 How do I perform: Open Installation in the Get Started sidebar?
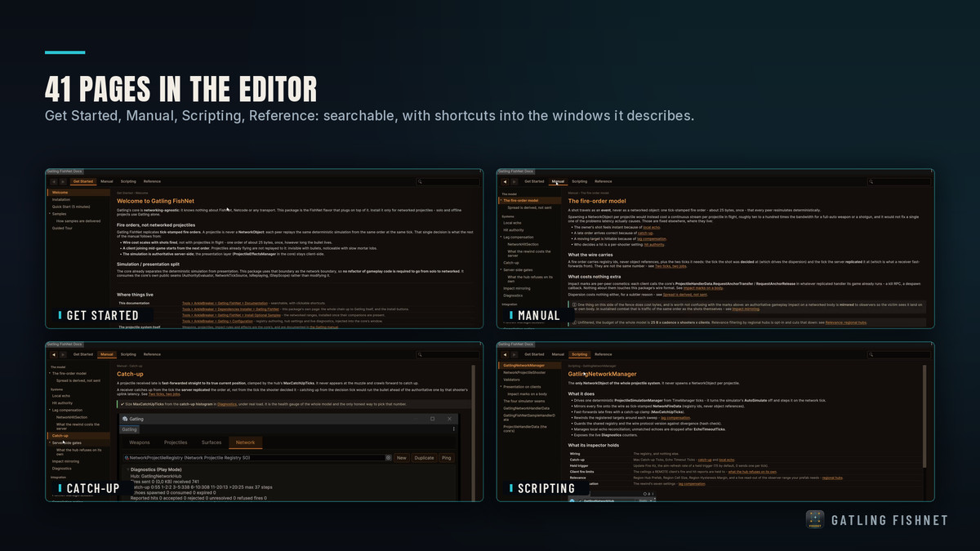[x=60, y=199]
